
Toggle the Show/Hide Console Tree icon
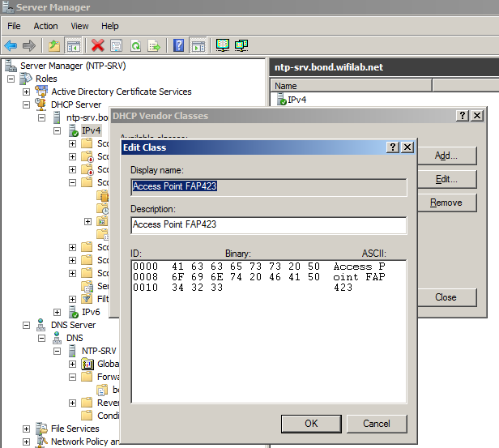[73, 45]
